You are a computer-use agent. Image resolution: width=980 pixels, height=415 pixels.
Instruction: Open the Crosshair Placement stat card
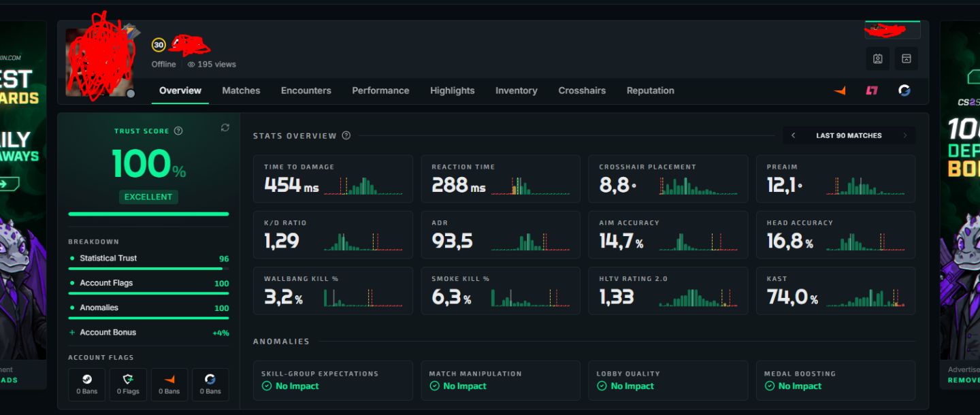[668, 179]
